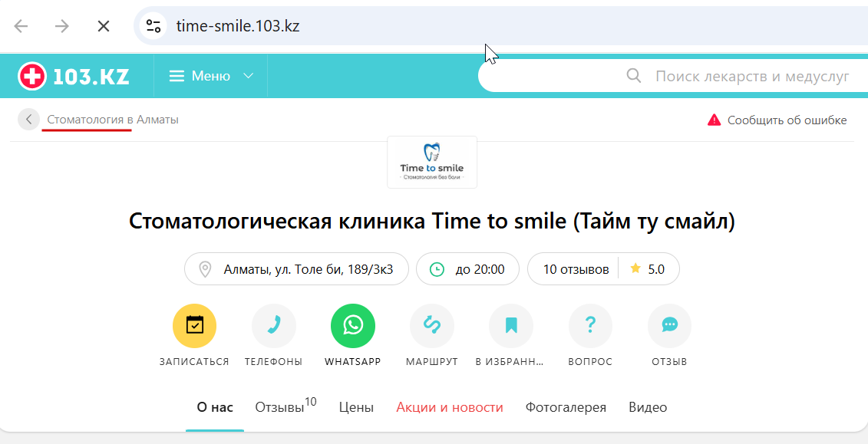Open the Видео tab
The width and height of the screenshot is (868, 444).
pos(648,407)
